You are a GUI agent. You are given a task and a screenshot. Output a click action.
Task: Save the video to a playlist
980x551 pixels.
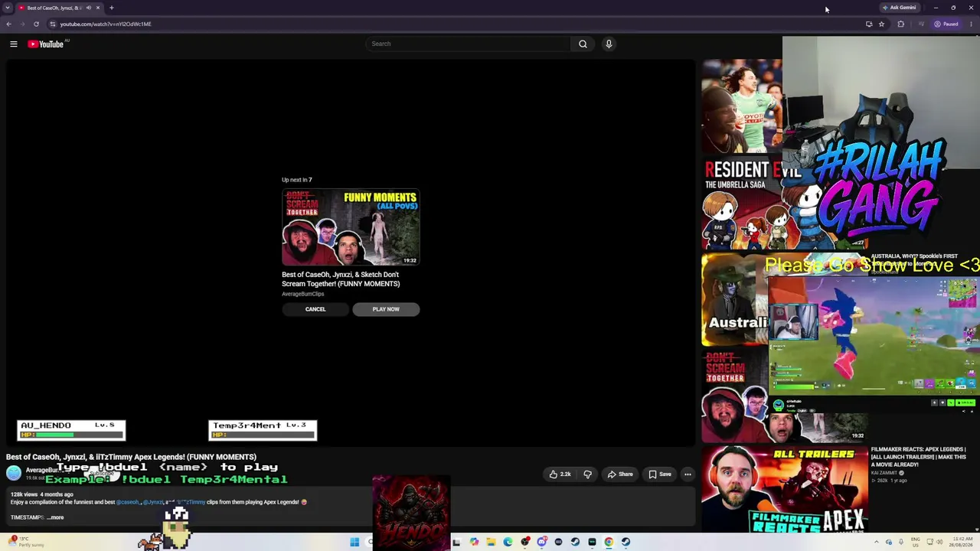point(660,474)
